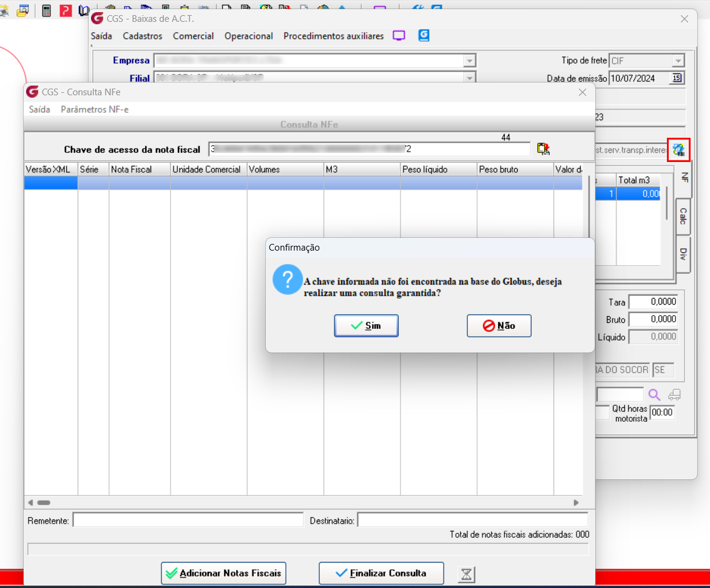This screenshot has height=588, width=710.
Task: Click the left arrow of the grid's horizontal scrollbar
Action: (30, 502)
